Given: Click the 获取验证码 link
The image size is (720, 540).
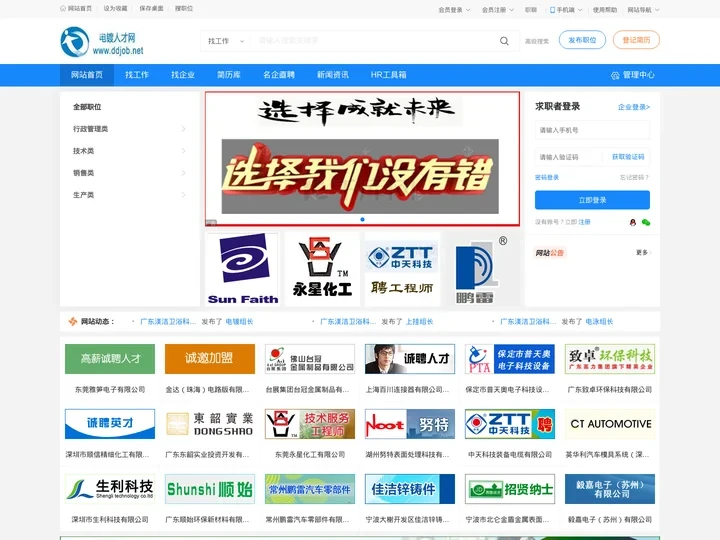Looking at the screenshot, I should coord(628,157).
